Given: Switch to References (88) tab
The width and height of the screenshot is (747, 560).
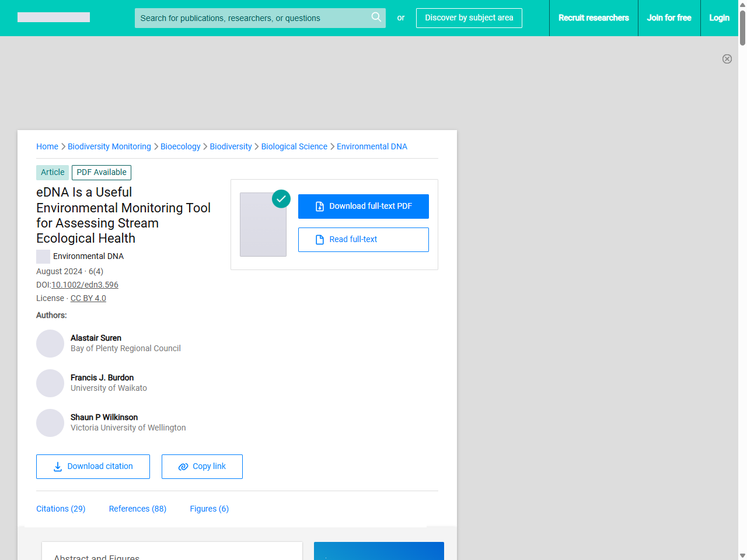Looking at the screenshot, I should point(138,509).
